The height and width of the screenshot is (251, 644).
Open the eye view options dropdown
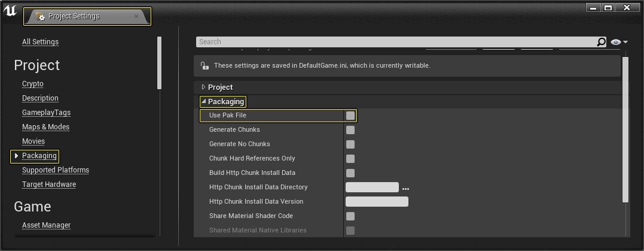pos(619,42)
